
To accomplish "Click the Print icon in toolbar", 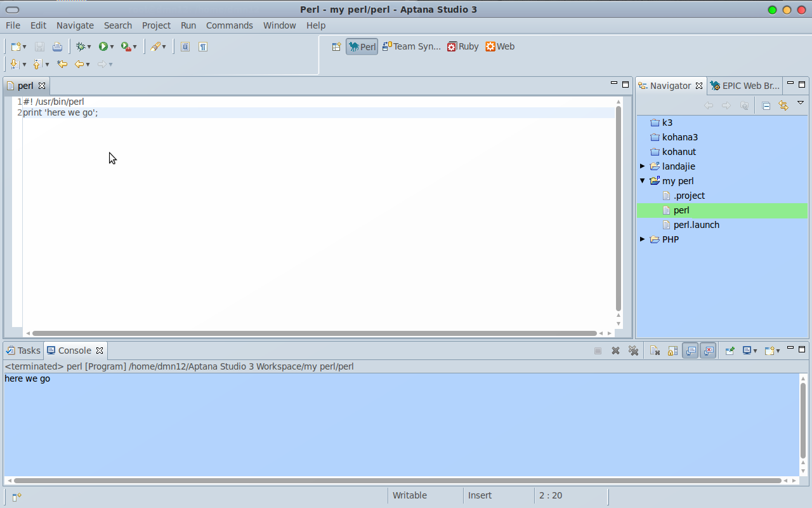I will (x=57, y=47).
